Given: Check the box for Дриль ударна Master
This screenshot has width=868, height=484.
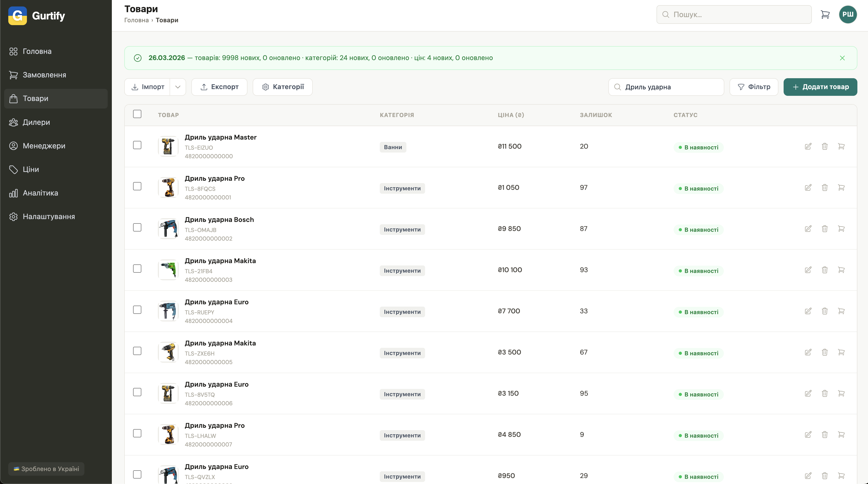Looking at the screenshot, I should [137, 145].
